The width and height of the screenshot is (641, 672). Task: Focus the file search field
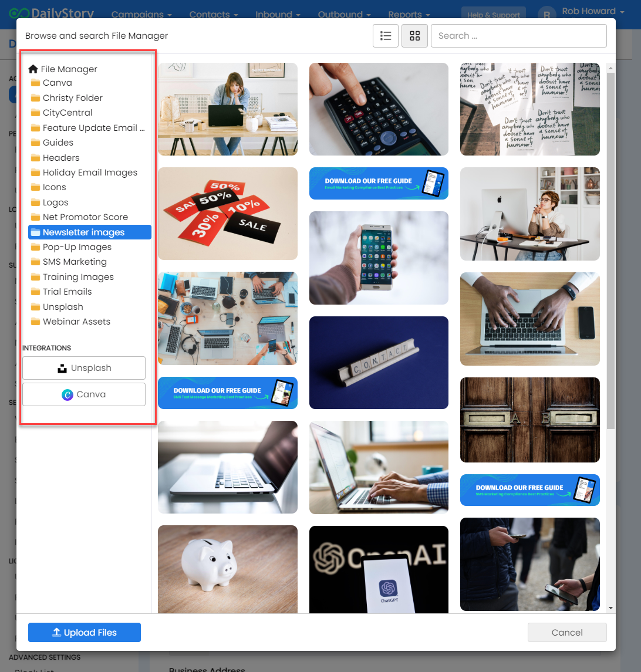tap(519, 36)
